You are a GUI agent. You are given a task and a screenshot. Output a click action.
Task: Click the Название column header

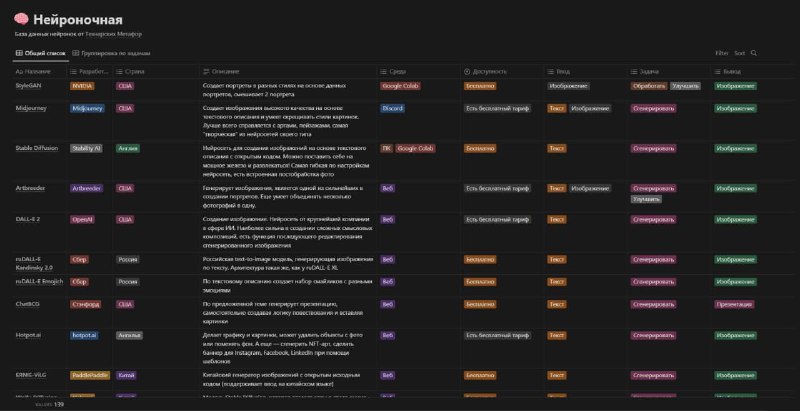[x=34, y=72]
